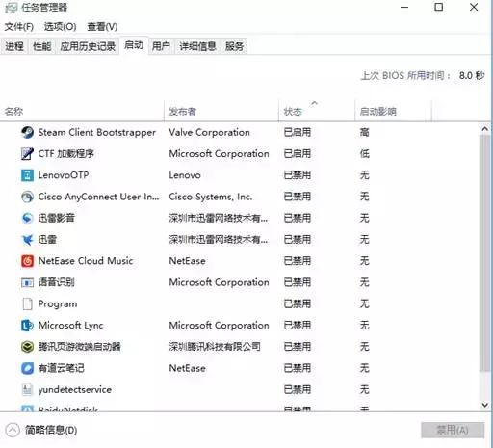Screen dimensions: 493x448
Task: Click the 有道云笔记 icon
Action: (27, 368)
